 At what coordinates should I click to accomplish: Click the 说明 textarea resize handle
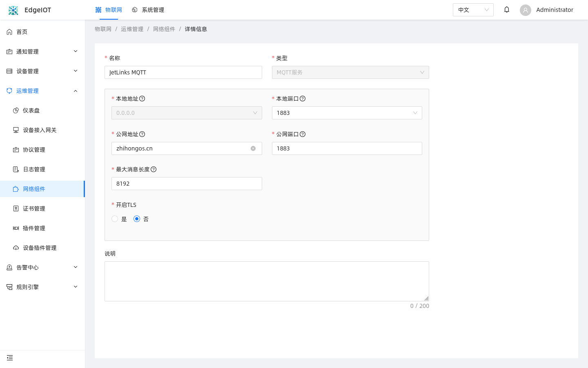click(x=426, y=298)
